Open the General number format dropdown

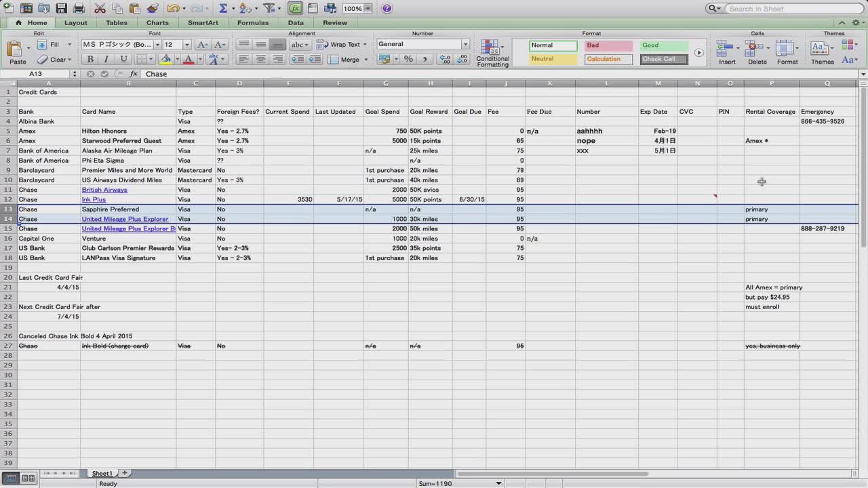(x=465, y=44)
